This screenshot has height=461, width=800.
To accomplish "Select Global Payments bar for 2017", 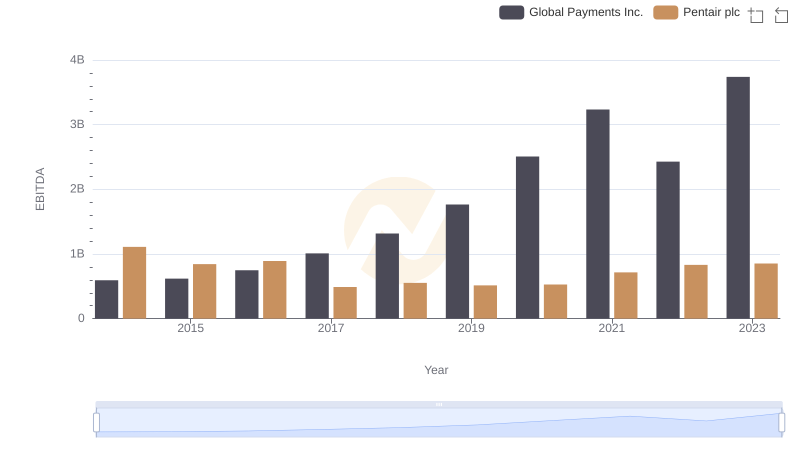I will [317, 286].
